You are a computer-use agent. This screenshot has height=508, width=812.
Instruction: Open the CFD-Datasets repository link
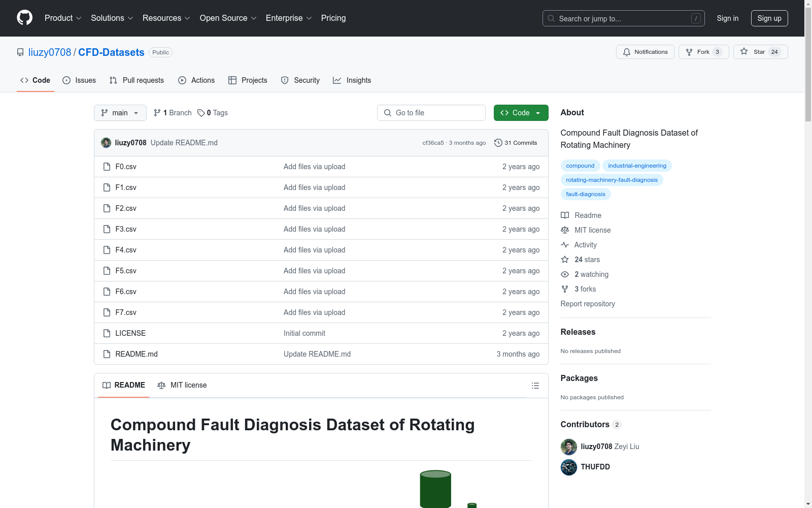coord(111,52)
